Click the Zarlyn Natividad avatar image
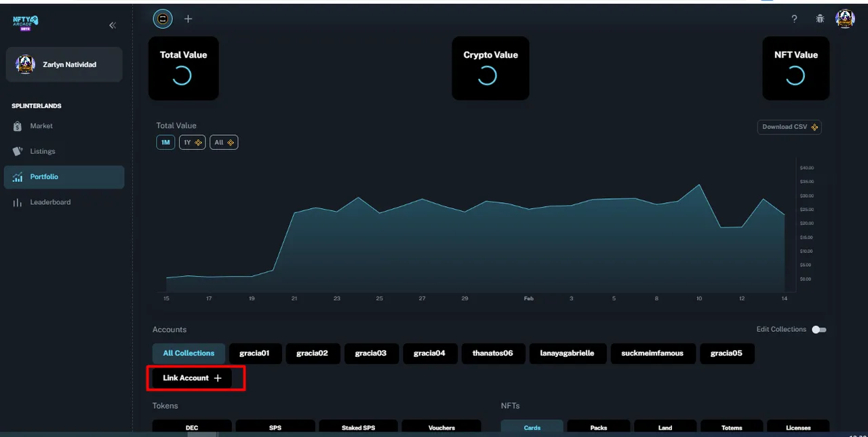The width and height of the screenshot is (868, 437). point(25,64)
